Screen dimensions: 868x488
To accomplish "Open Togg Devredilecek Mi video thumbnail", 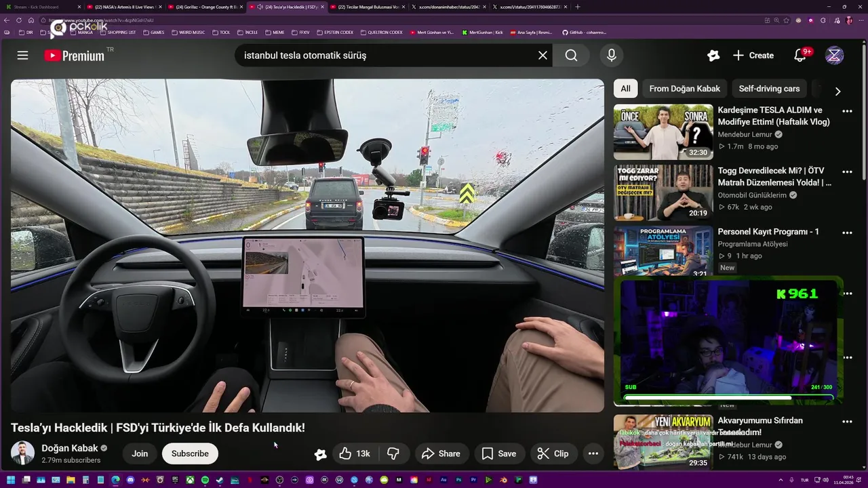I will tap(663, 192).
